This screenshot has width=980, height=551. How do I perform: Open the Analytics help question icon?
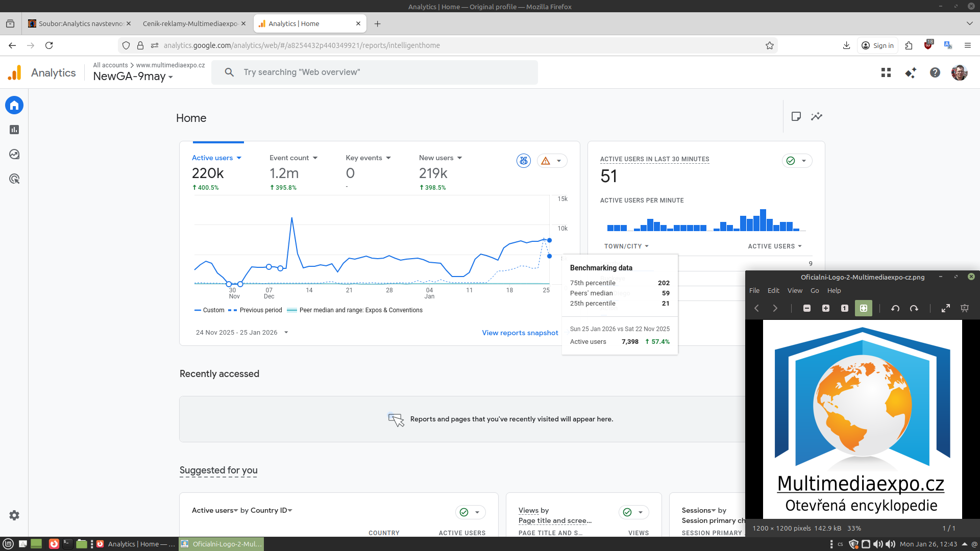935,73
